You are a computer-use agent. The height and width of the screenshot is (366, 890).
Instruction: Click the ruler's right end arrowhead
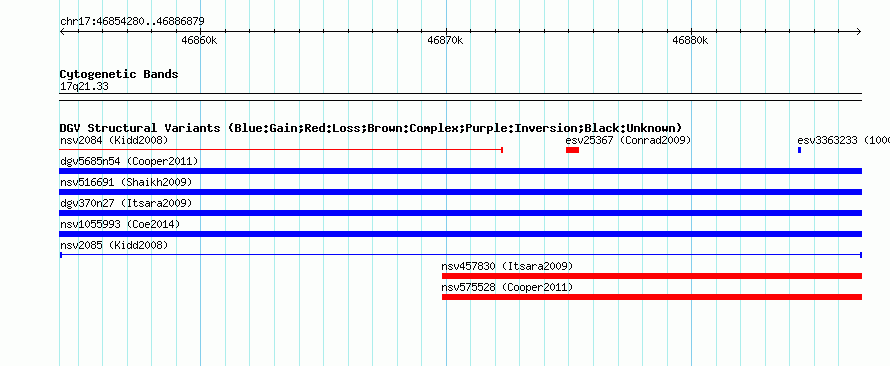[859, 32]
